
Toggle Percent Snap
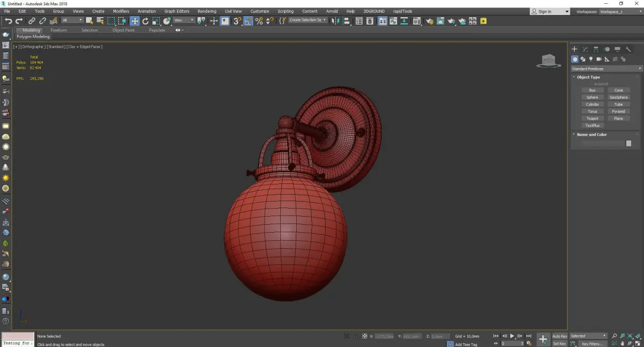point(259,21)
